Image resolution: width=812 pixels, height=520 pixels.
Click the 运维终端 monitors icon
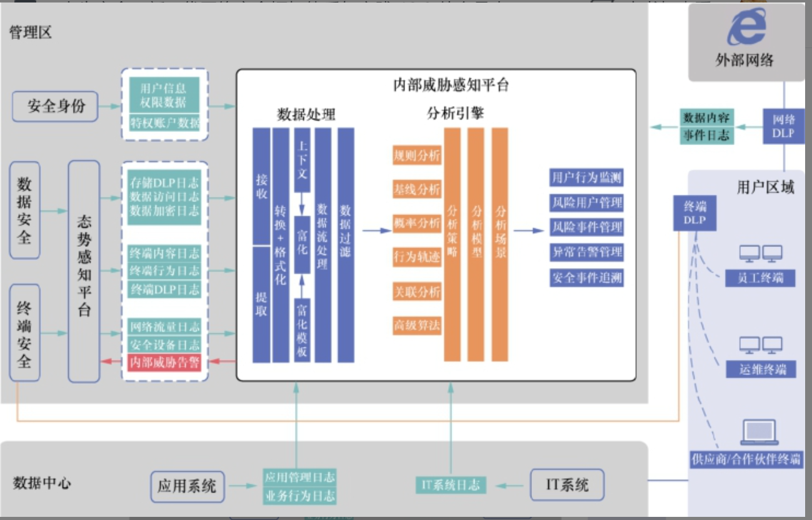coord(761,346)
